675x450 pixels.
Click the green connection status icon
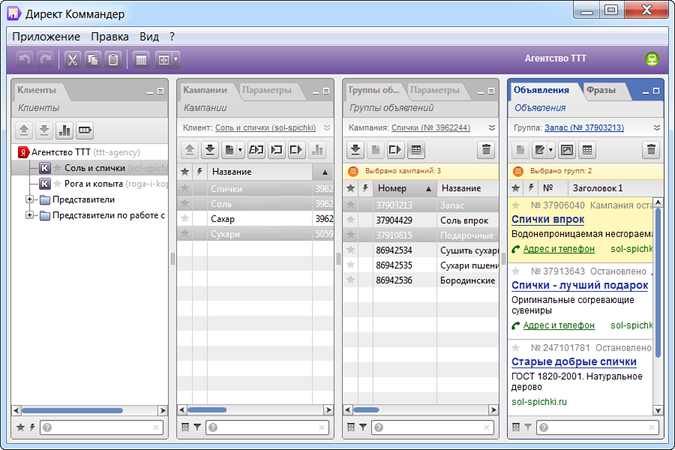(x=652, y=59)
